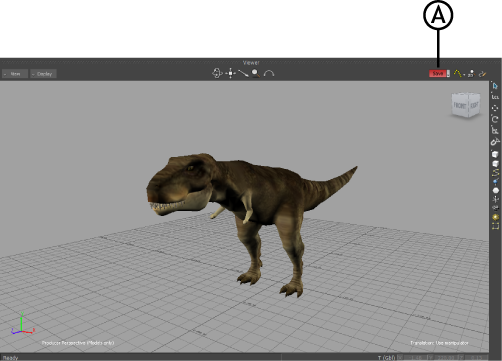Viewport: 502px width, 361px height.
Task: Click the red Save button
Action: [438, 73]
